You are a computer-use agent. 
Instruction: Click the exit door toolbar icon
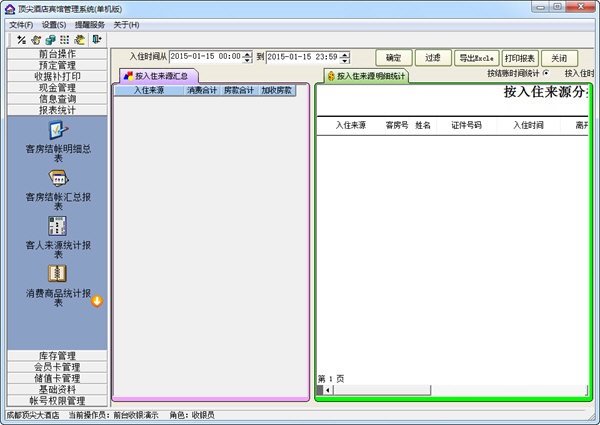pyautogui.click(x=97, y=39)
